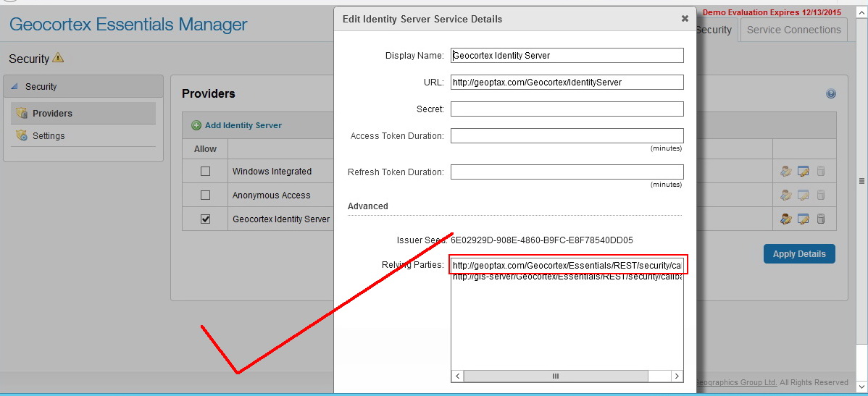868x396 pixels.
Task: Uncheck the Geocortex Identity Server checkbox
Action: point(205,219)
